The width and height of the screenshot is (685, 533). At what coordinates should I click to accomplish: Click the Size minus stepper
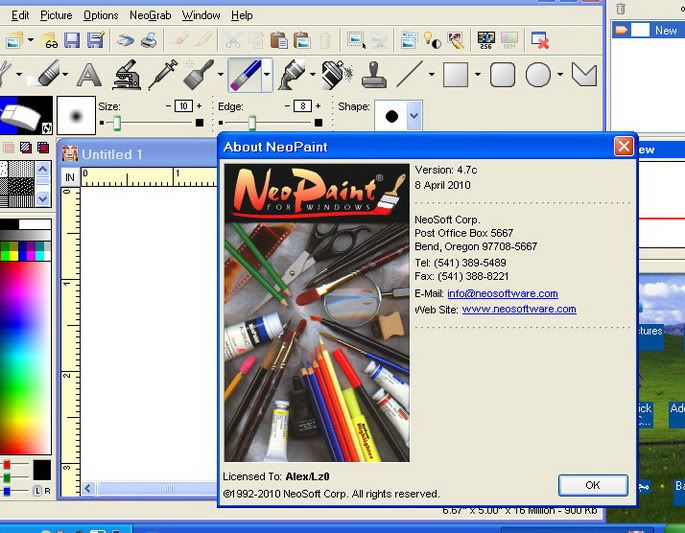click(x=168, y=106)
